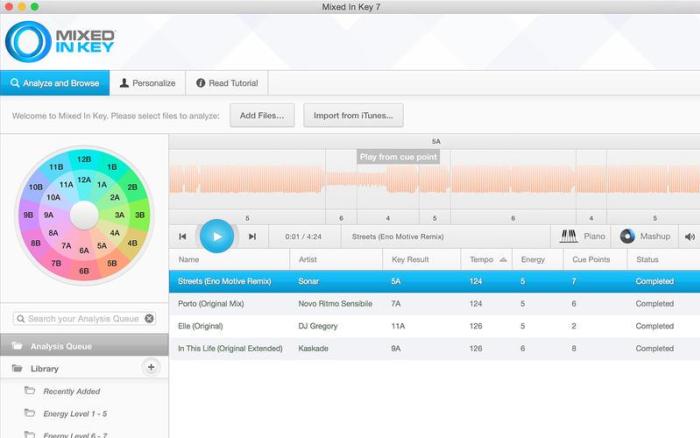Sort by Cue Points column
The height and width of the screenshot is (438, 700).
click(x=595, y=259)
